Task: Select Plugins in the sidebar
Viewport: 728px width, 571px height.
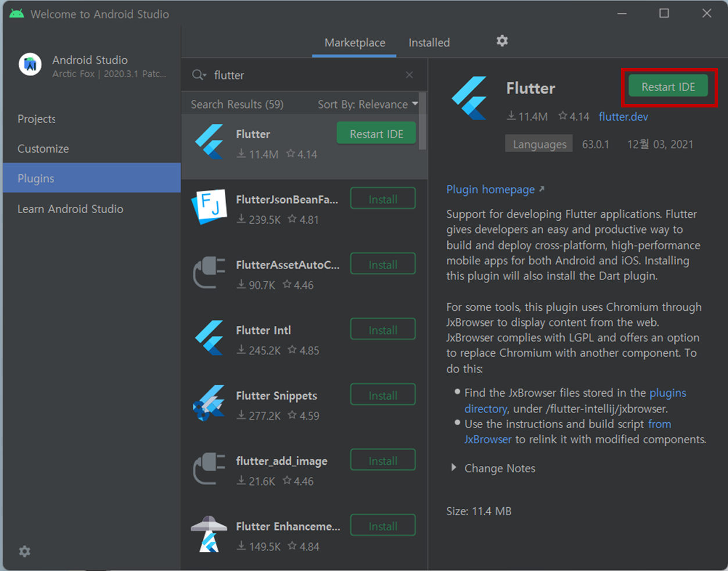Action: (92, 178)
